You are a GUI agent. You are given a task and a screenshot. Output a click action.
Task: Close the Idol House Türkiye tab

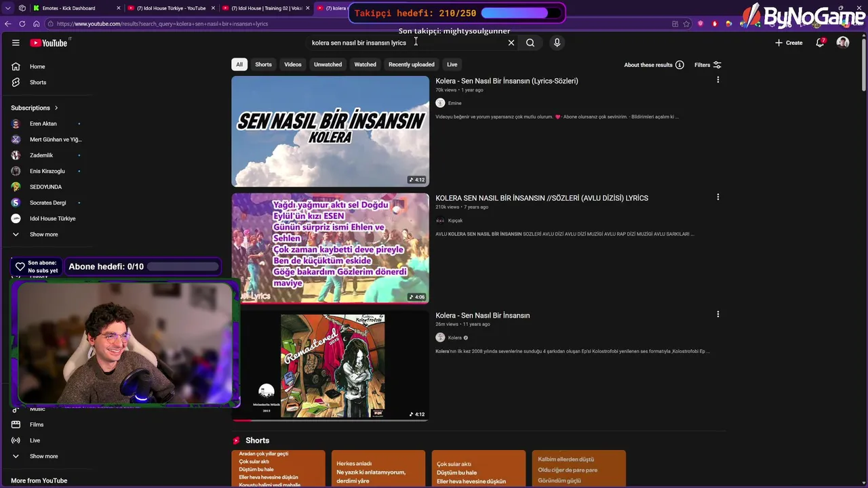[213, 8]
